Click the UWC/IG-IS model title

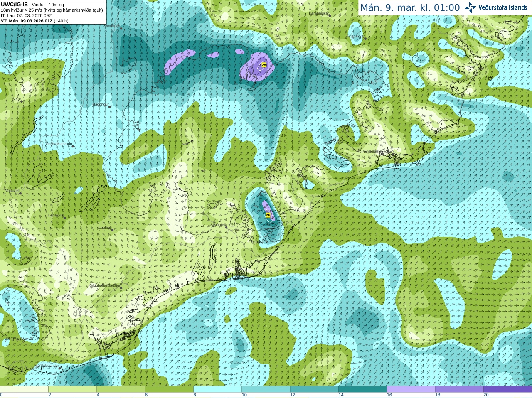click(x=14, y=4)
